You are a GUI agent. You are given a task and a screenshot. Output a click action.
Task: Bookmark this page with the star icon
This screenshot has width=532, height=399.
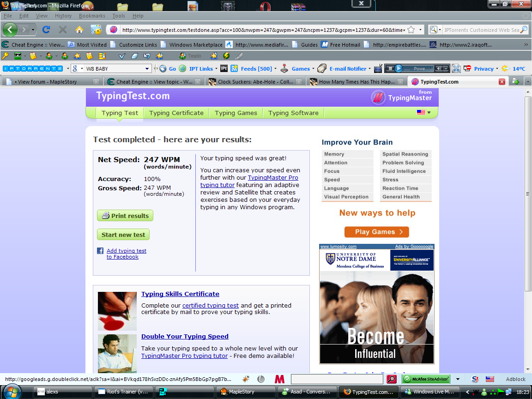(411, 30)
